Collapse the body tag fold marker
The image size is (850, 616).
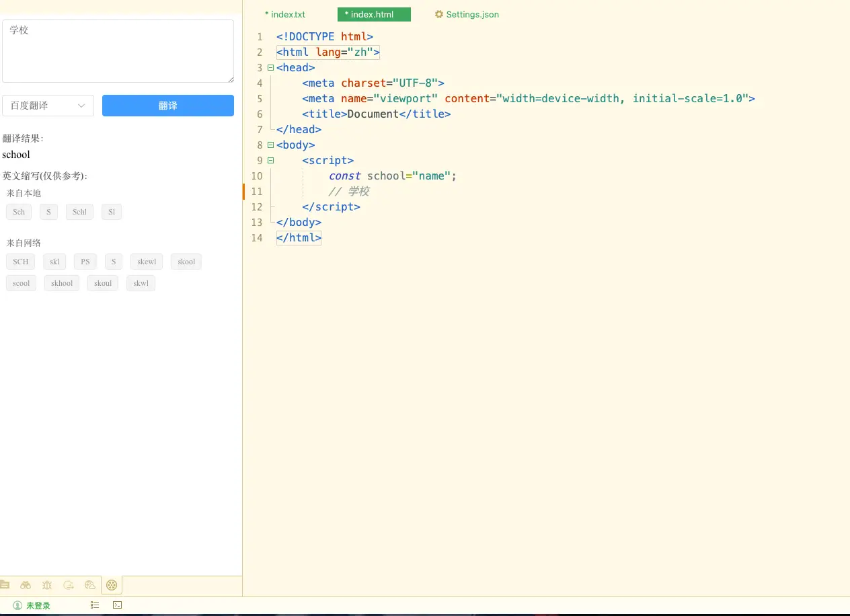tap(270, 145)
